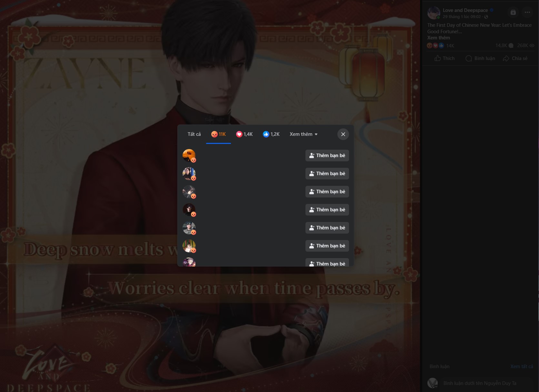
Task: Open the 14K reactions summary icons
Action: pos(435,45)
